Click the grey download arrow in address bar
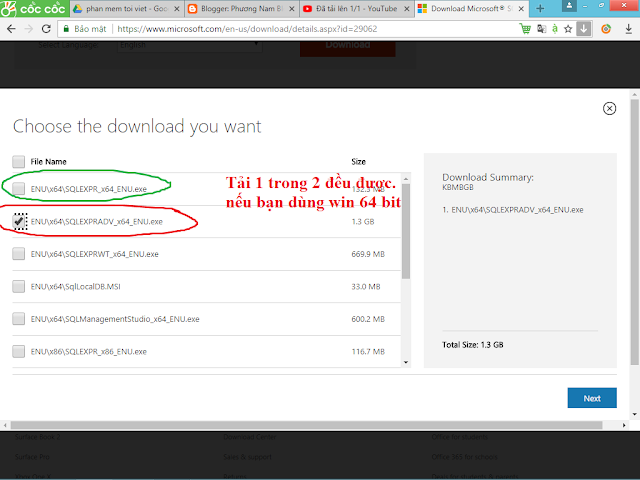This screenshot has width=640, height=480. click(x=584, y=29)
